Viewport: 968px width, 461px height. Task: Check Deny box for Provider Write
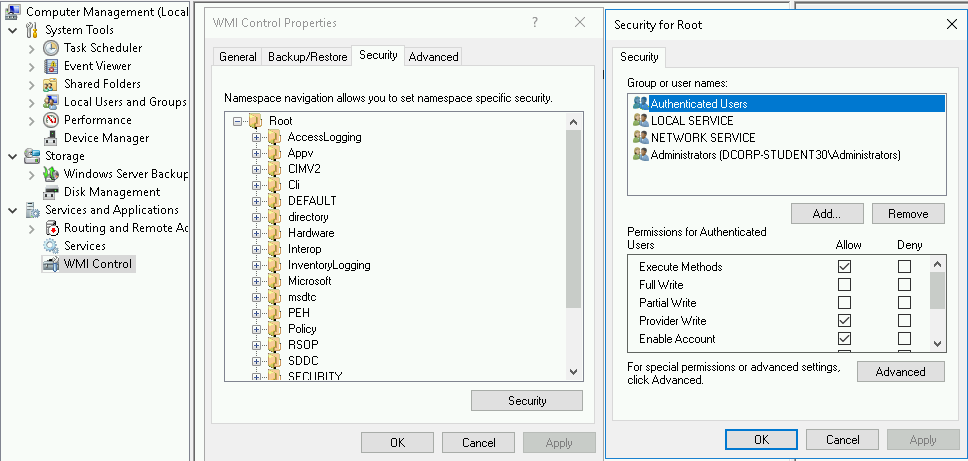(904, 321)
